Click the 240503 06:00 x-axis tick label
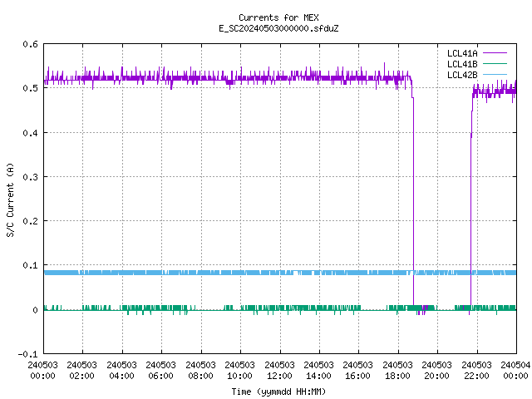The image size is (532, 399). 160,371
